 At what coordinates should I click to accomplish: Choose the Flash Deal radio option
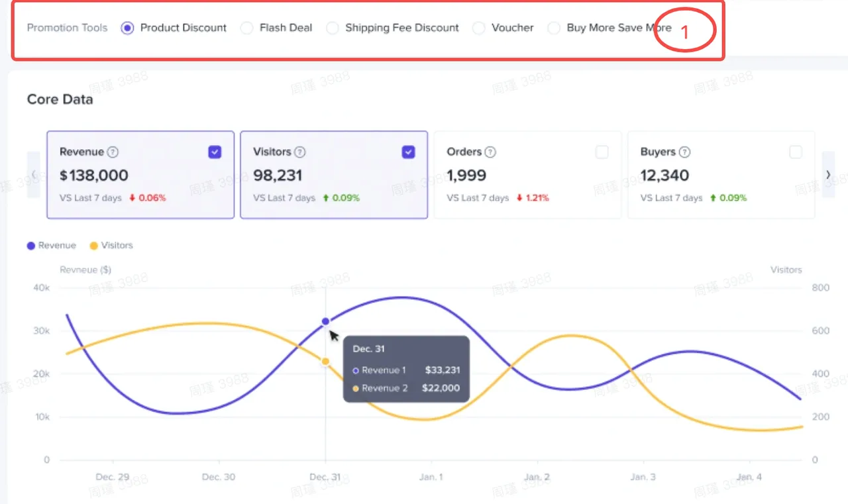[x=246, y=28]
